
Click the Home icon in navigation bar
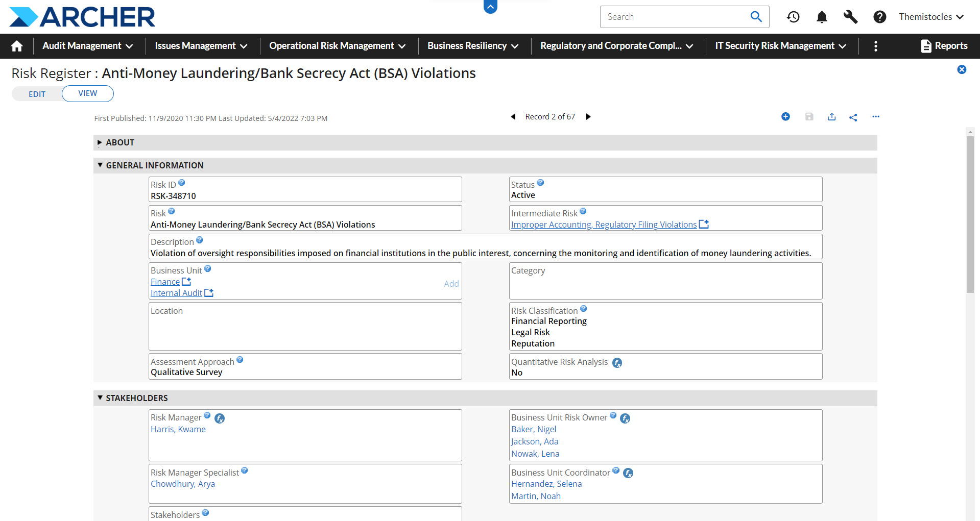click(x=17, y=46)
